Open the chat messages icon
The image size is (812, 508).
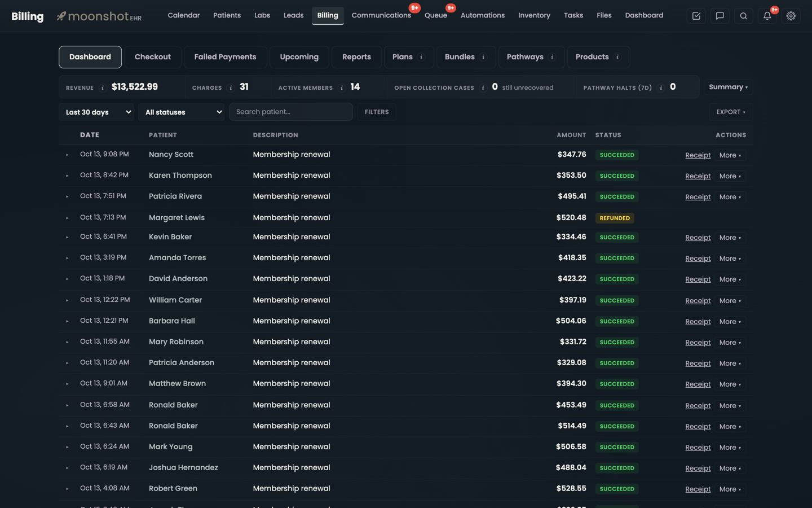tap(720, 16)
